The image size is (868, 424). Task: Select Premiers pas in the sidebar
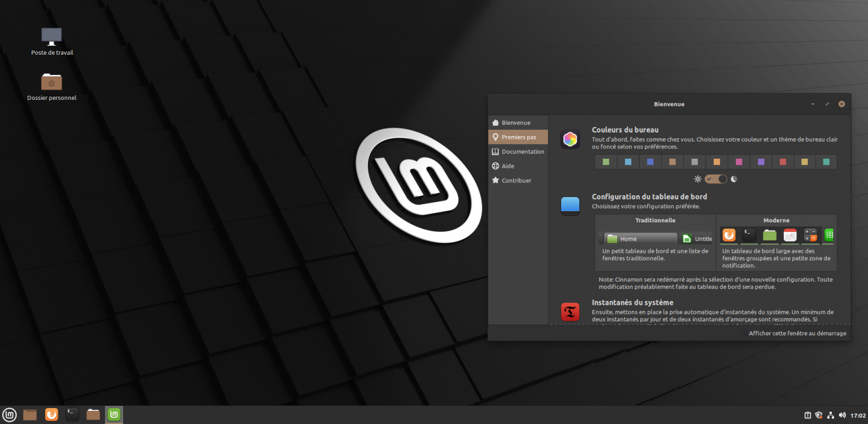(518, 137)
